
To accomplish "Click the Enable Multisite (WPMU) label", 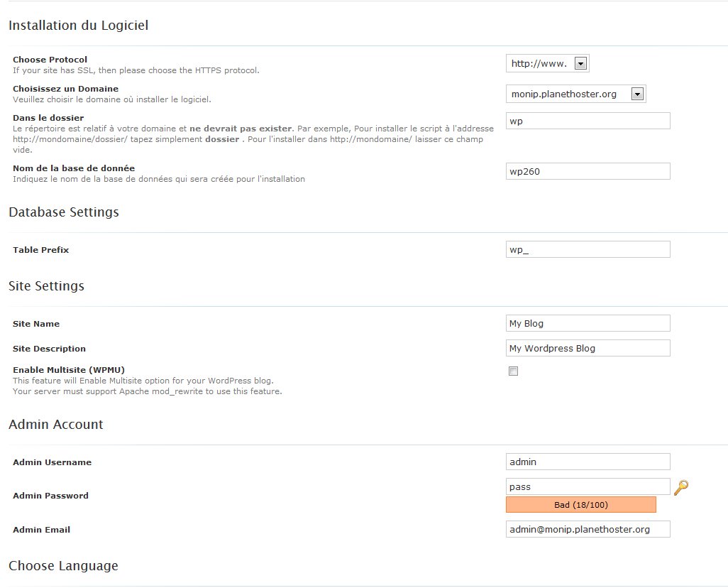I will click(x=69, y=370).
